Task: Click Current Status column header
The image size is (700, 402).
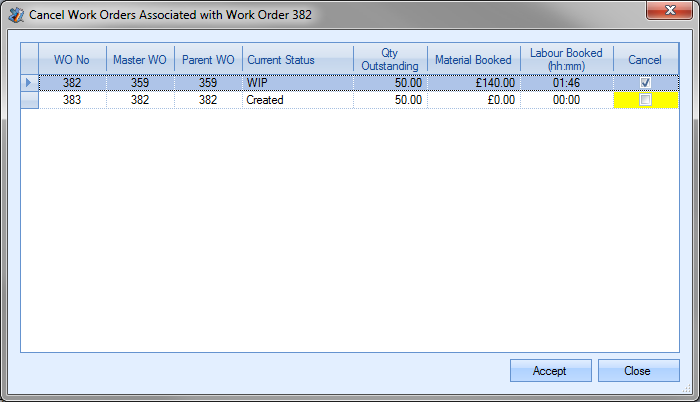Action: click(298, 59)
